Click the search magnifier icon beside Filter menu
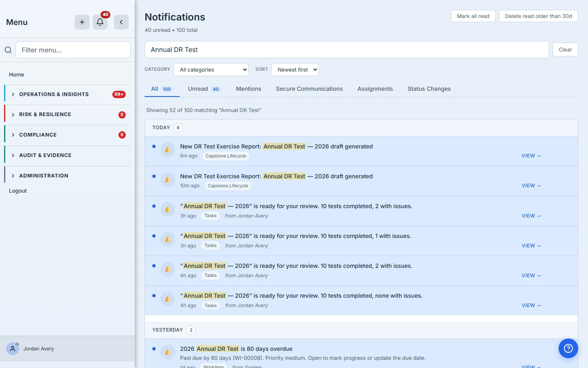Image resolution: width=588 pixels, height=368 pixels. pos(8,50)
